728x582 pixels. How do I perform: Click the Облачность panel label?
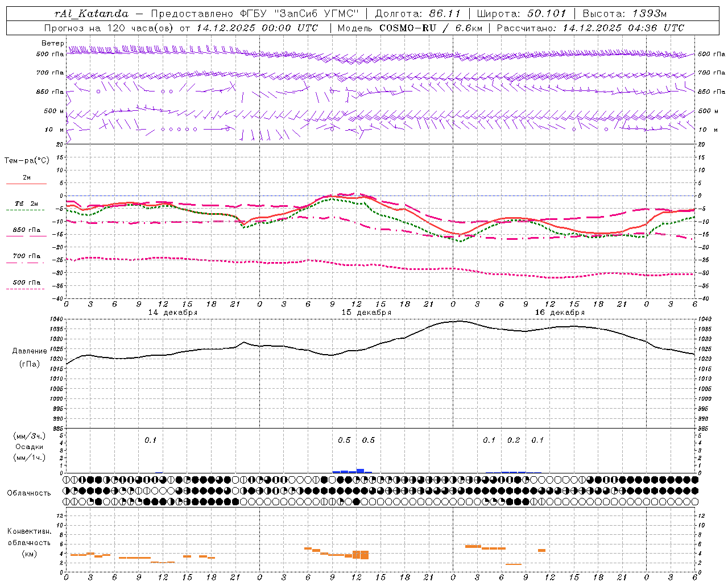[29, 493]
